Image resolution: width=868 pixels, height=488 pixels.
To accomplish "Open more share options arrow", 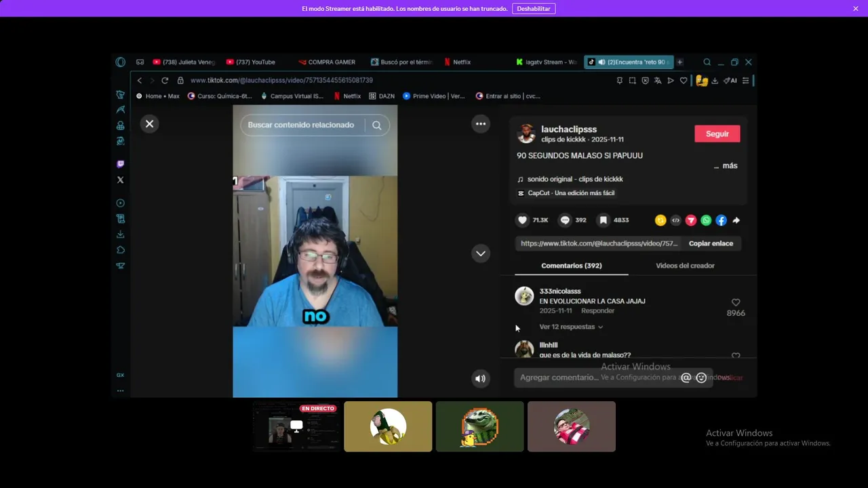I will coord(736,220).
